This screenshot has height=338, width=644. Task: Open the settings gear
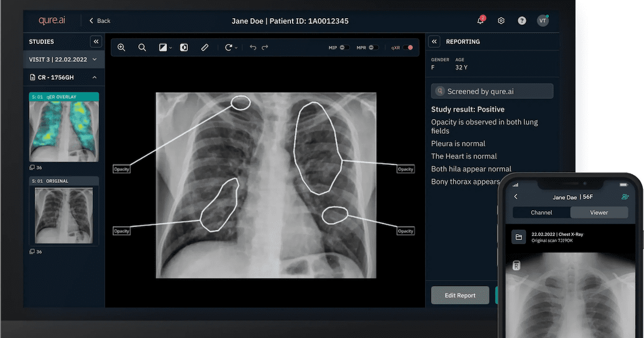501,20
